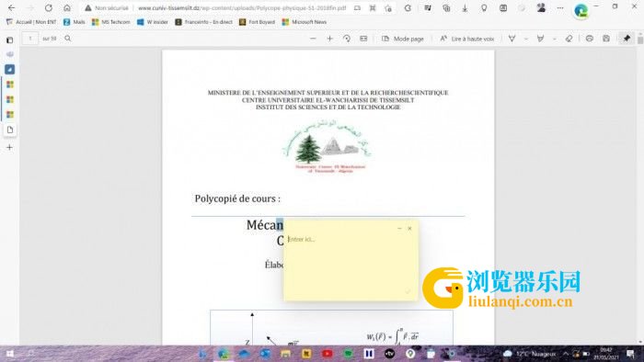The height and width of the screenshot is (362, 644).
Task: Click the page number field
Action: [x=30, y=39]
